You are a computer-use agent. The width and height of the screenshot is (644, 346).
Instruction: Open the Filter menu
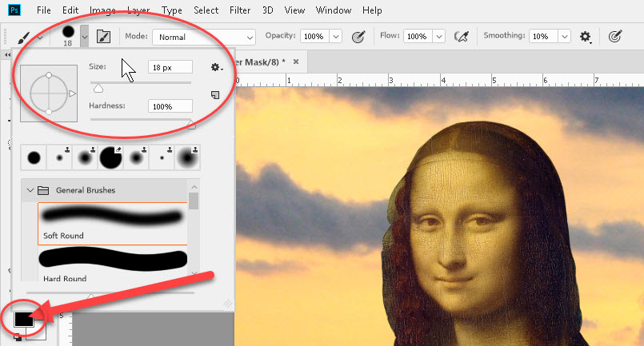(240, 10)
